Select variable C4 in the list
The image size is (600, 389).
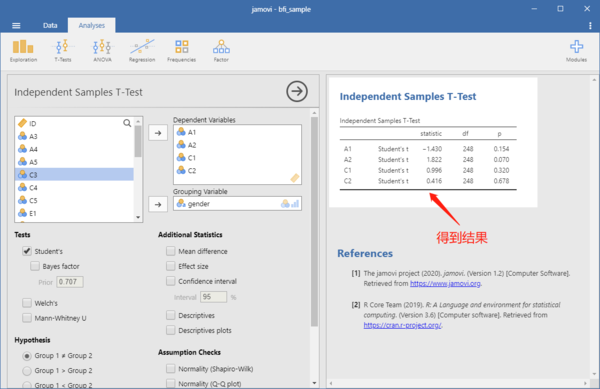74,188
